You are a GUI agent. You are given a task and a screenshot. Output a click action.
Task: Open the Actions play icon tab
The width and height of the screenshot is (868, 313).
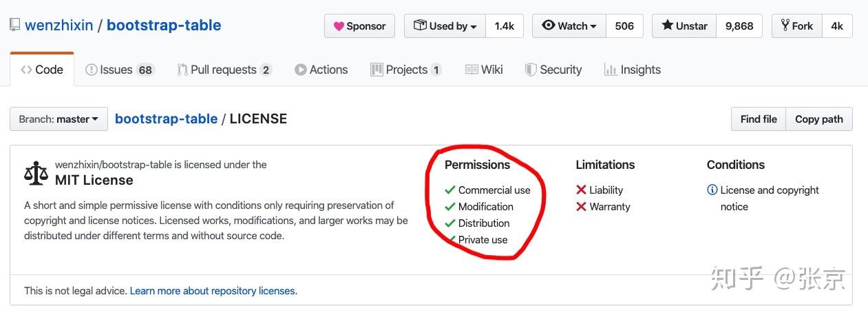tap(301, 70)
